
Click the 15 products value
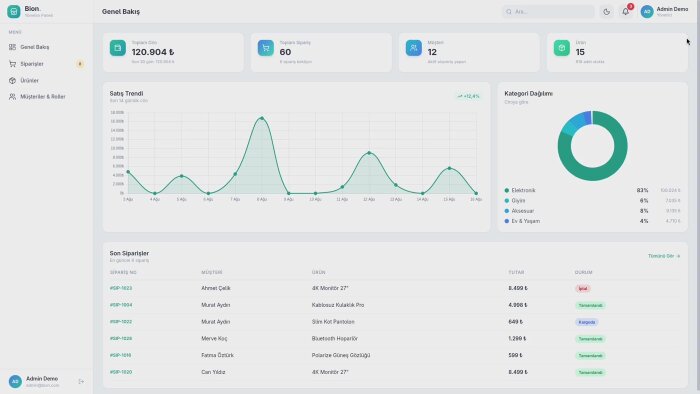[x=580, y=52]
